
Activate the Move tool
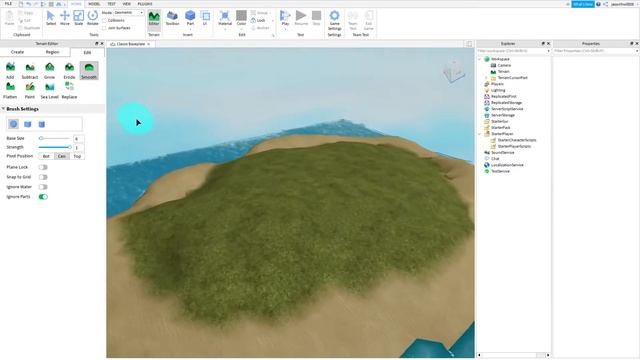click(x=64, y=18)
